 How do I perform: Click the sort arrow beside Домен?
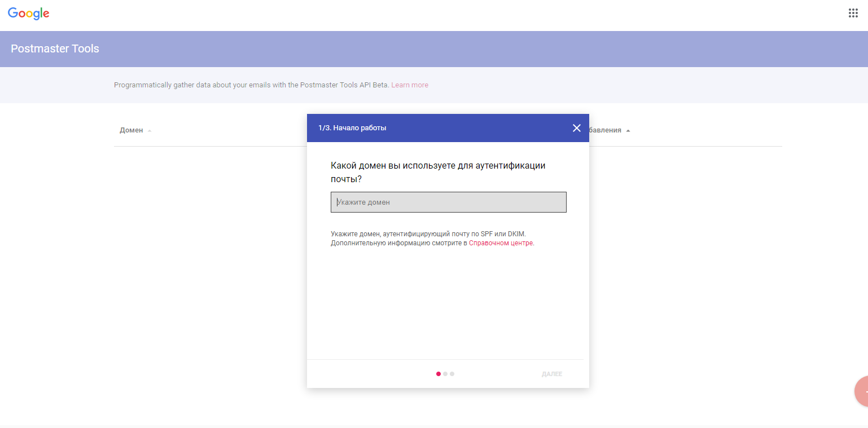pyautogui.click(x=150, y=131)
